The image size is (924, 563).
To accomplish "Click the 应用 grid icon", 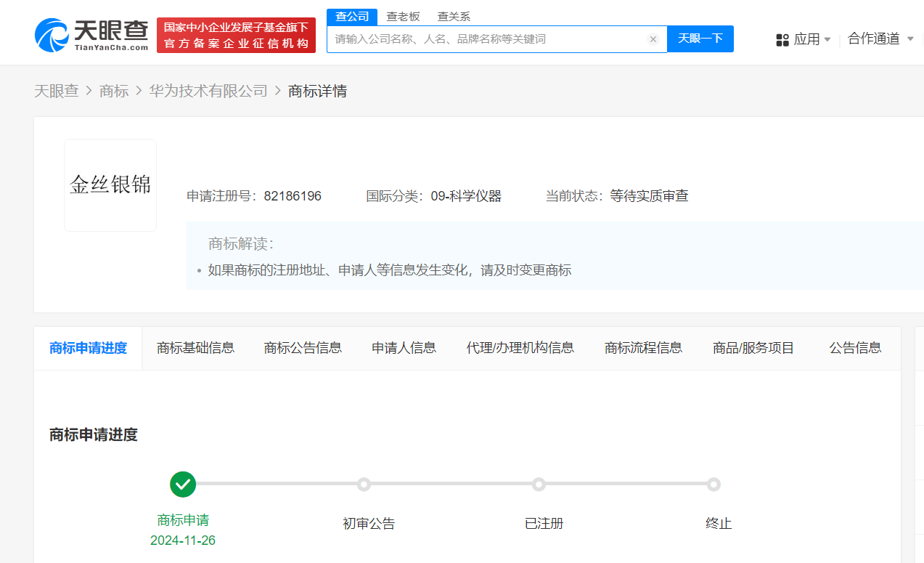I will pos(782,39).
